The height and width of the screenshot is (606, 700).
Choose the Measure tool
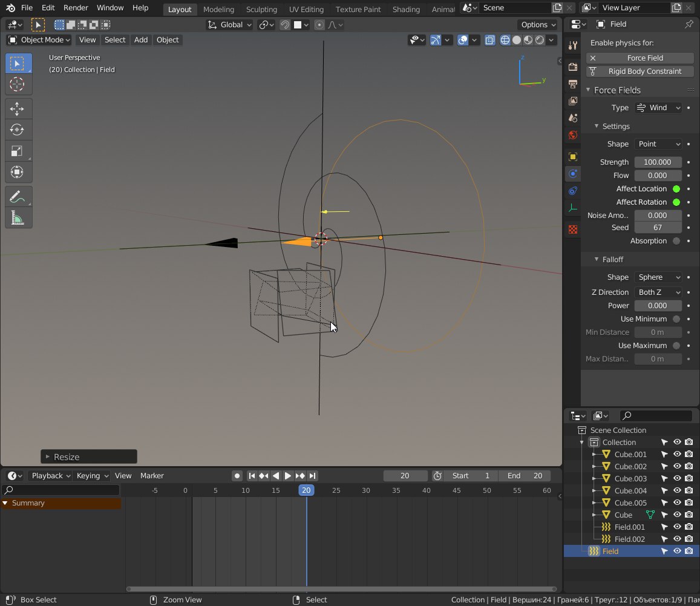tap(17, 218)
